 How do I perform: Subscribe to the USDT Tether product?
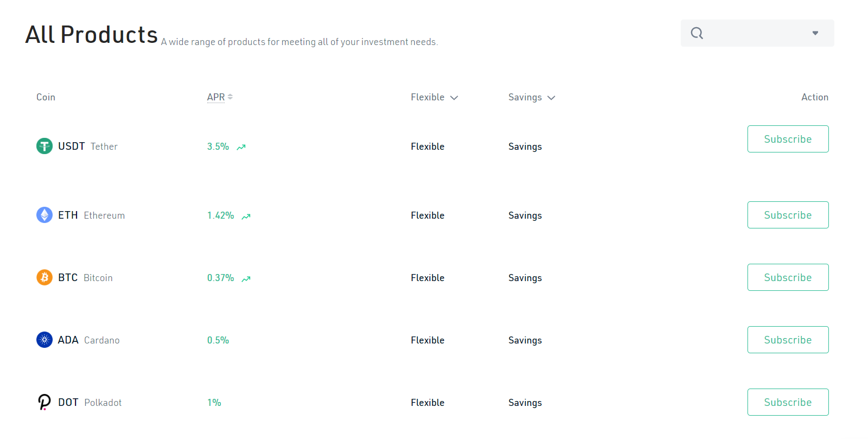point(788,139)
